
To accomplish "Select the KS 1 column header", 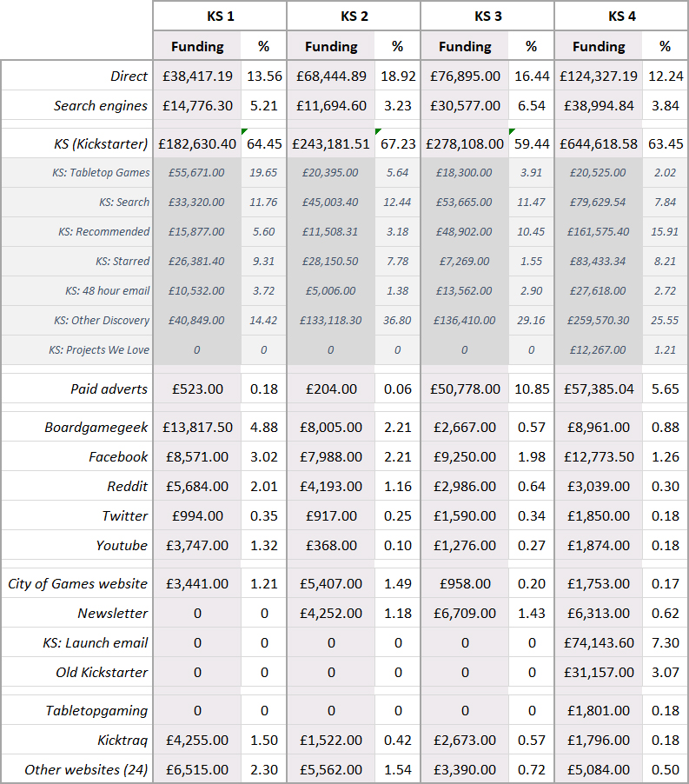I will 220,16.
